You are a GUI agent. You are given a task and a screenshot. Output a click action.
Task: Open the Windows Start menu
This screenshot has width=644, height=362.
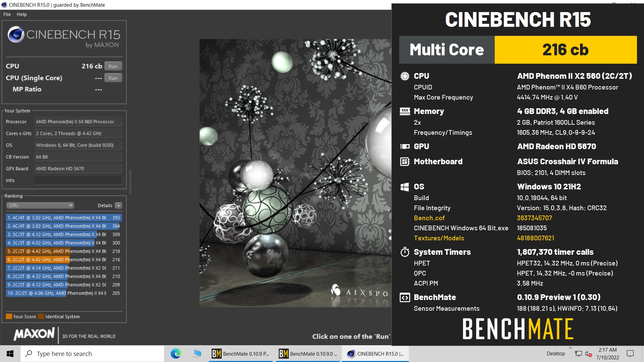click(10, 354)
